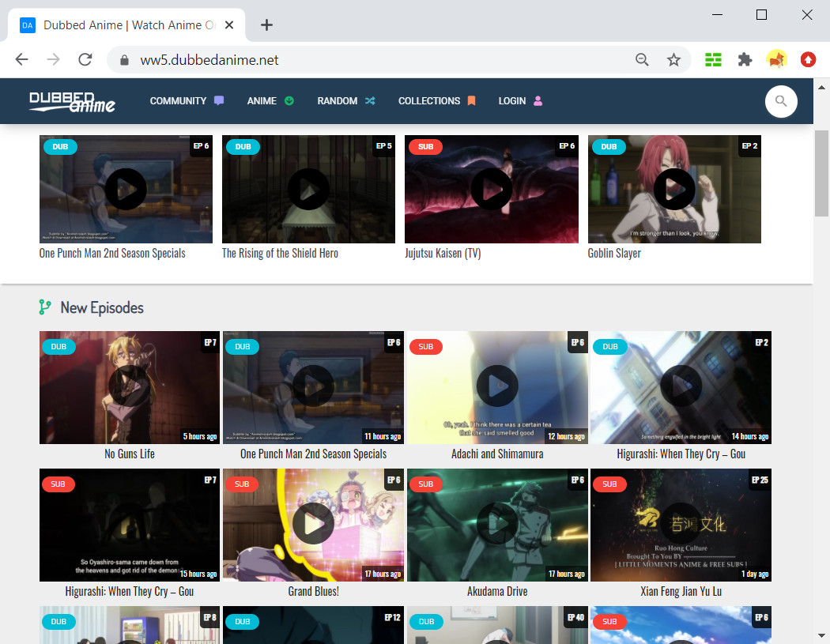This screenshot has height=644, width=830.
Task: Play Goblin Slayer episode 2
Action: coord(674,189)
